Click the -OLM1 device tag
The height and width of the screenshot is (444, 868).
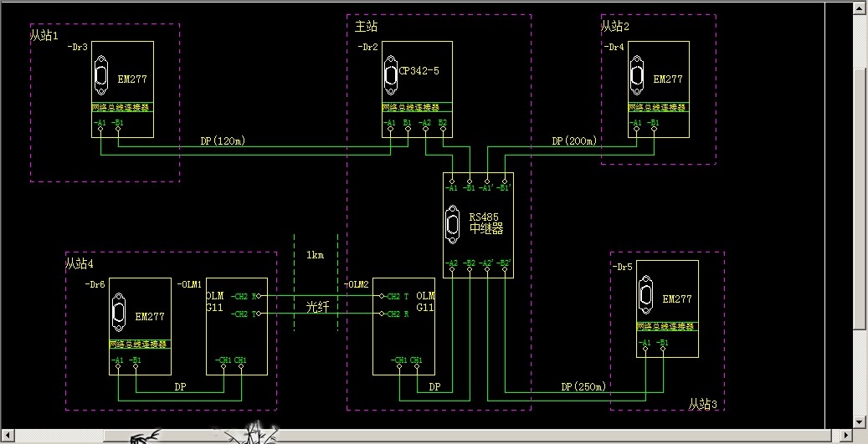point(189,285)
